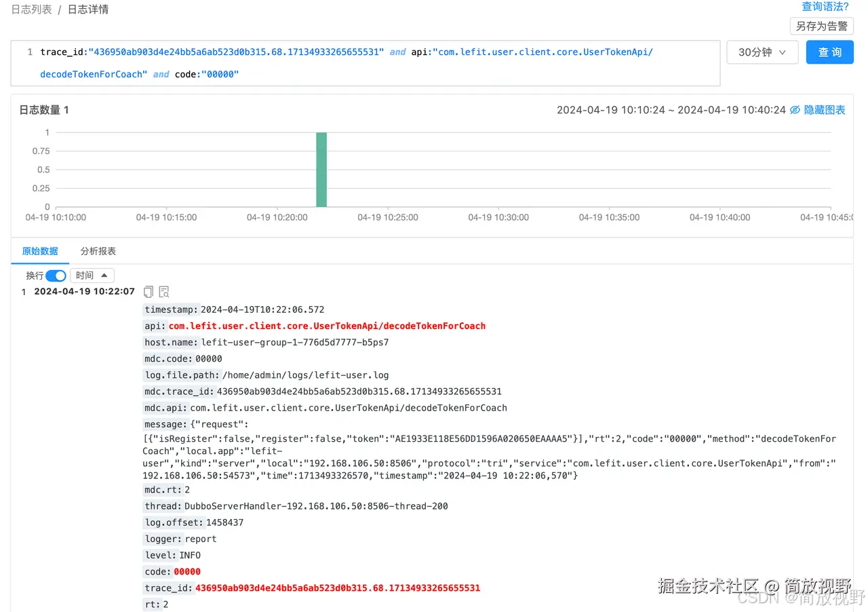Open 查询语法? help link
This screenshot has width=868, height=612.
pyautogui.click(x=825, y=7)
